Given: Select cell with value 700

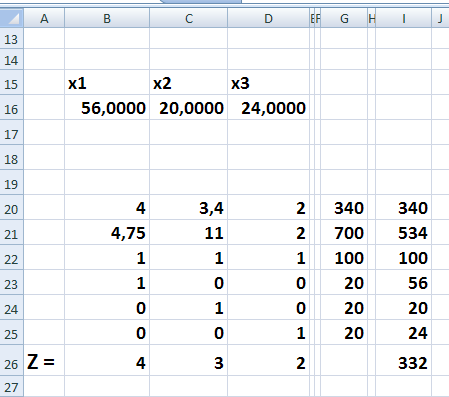Looking at the screenshot, I should coord(344,233).
